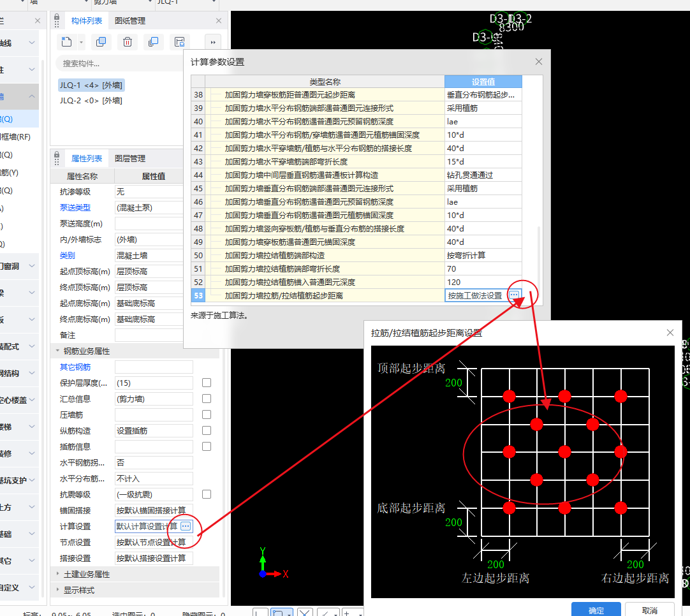Open the new component dropdown arrow
Image resolution: width=690 pixels, height=616 pixels.
[81, 43]
